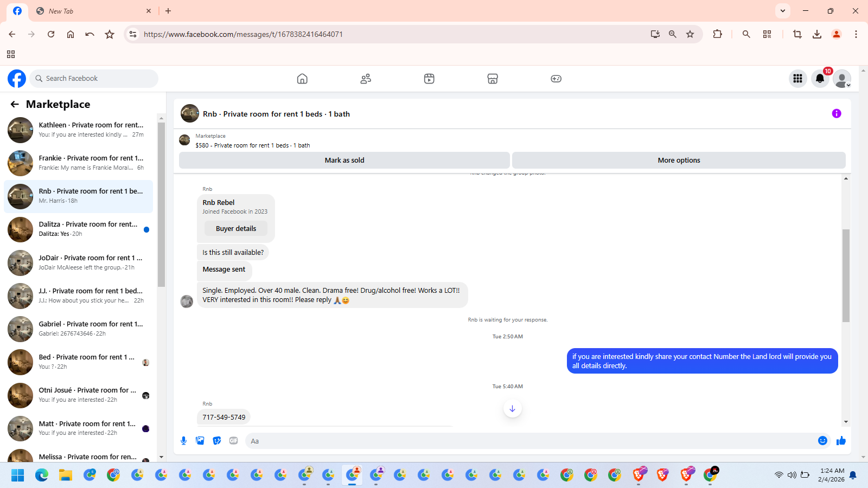
Task: View Buyer details for Rnb Rebel
Action: click(236, 229)
